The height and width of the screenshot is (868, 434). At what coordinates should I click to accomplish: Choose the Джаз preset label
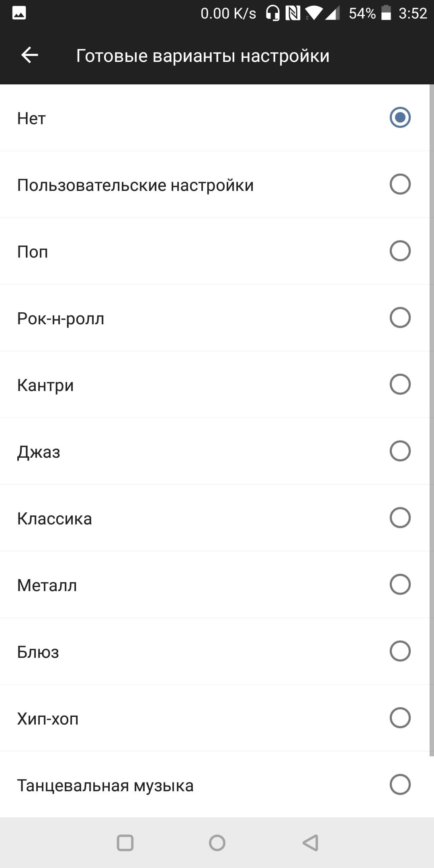(x=39, y=452)
